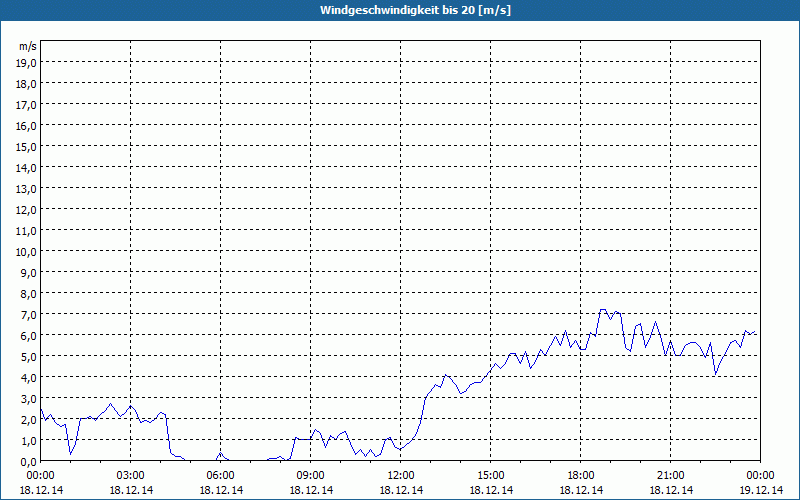Image resolution: width=800 pixels, height=500 pixels.
Task: Click the small spike at 06:00
Action: [220, 453]
